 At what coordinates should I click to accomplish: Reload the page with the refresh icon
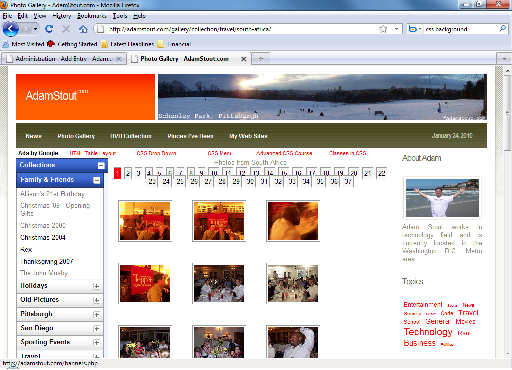tap(49, 29)
